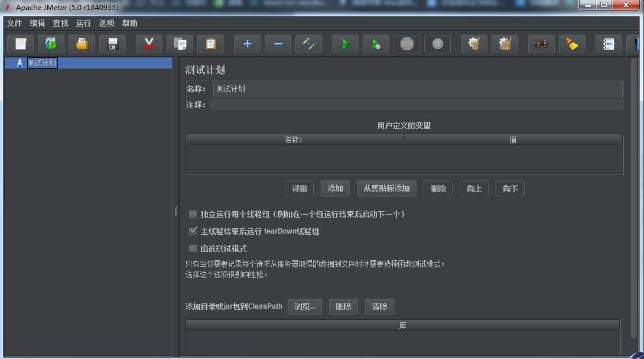Image resolution: width=644 pixels, height=359 pixels.
Task: Click 添加 to add a variable
Action: coord(335,188)
